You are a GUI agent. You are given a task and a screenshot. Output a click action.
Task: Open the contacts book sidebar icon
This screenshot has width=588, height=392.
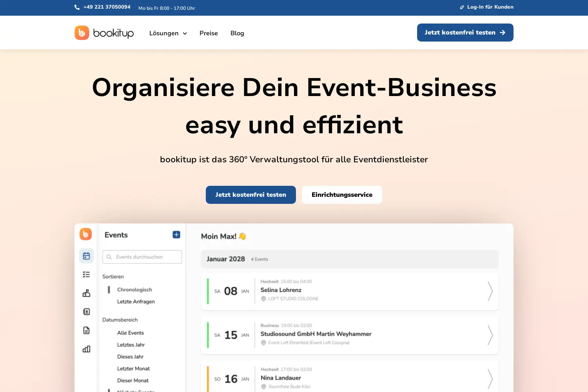(86, 312)
